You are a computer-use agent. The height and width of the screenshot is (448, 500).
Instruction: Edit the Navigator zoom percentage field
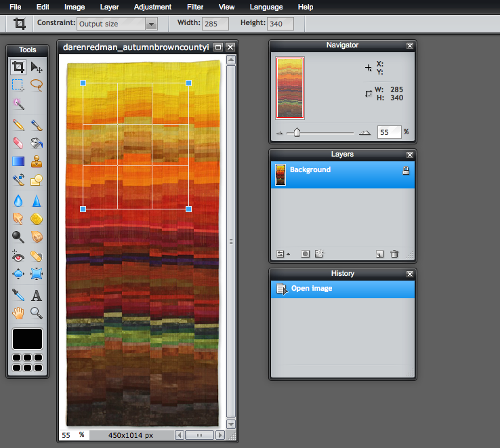click(x=389, y=132)
